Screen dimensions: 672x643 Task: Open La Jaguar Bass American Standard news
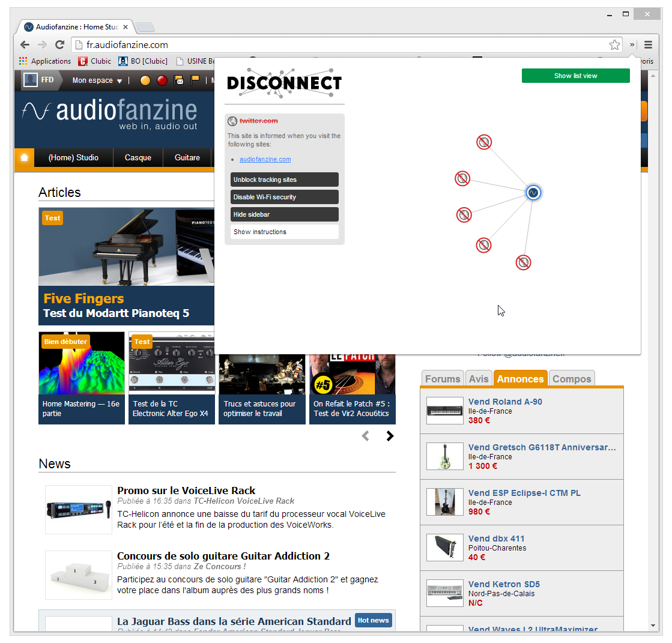tap(234, 621)
